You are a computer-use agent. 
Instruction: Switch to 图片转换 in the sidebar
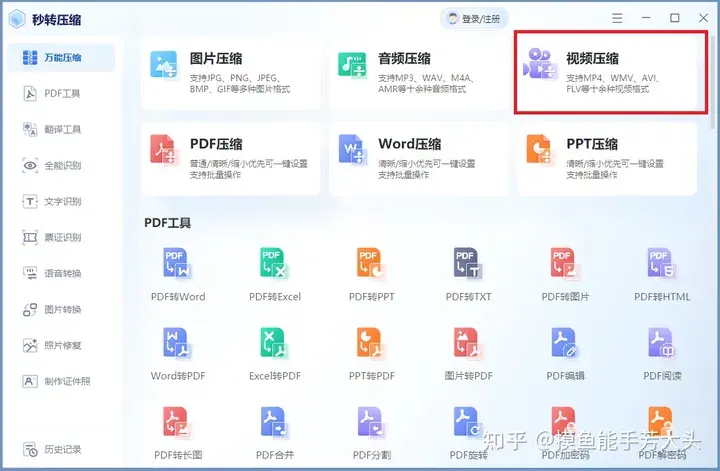61,309
